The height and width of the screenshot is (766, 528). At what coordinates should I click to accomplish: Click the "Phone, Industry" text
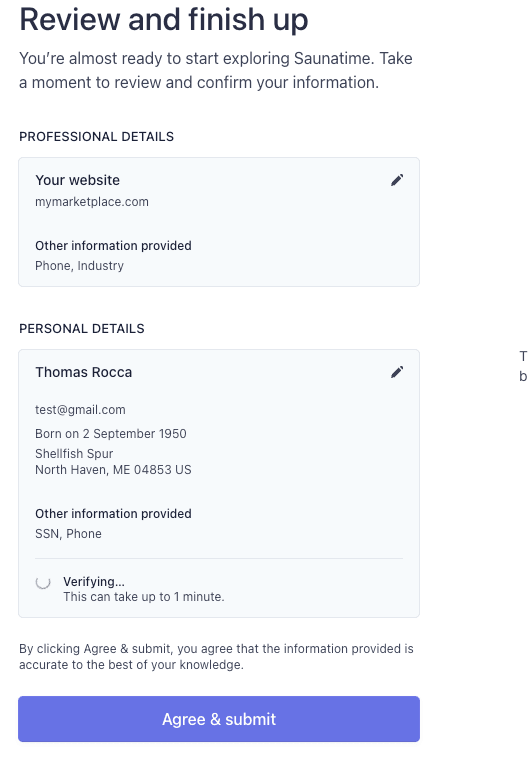80,266
